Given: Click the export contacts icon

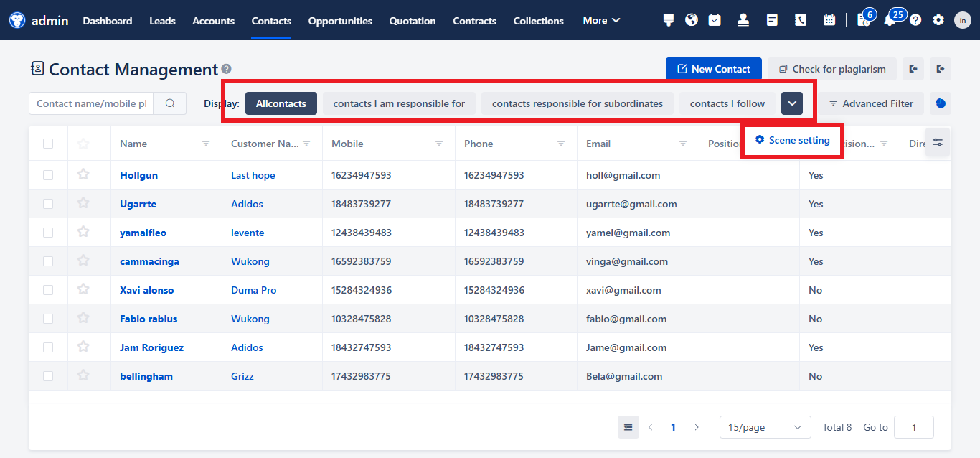Looking at the screenshot, I should [x=941, y=68].
